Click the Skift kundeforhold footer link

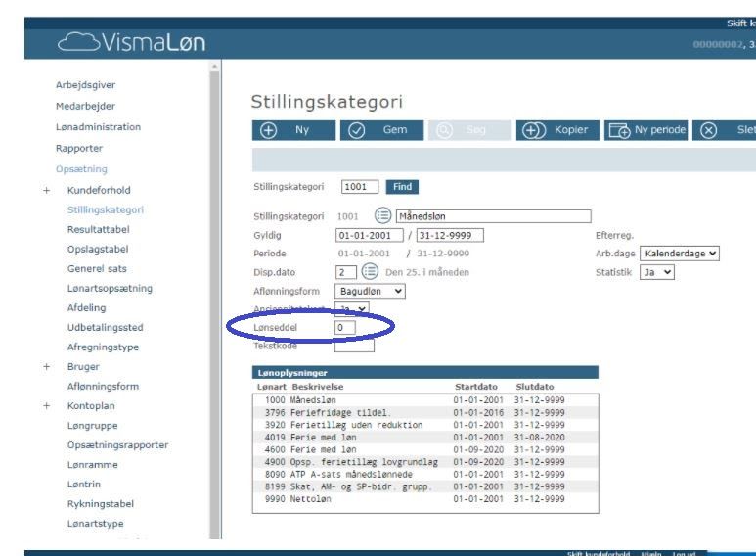pyautogui.click(x=599, y=554)
